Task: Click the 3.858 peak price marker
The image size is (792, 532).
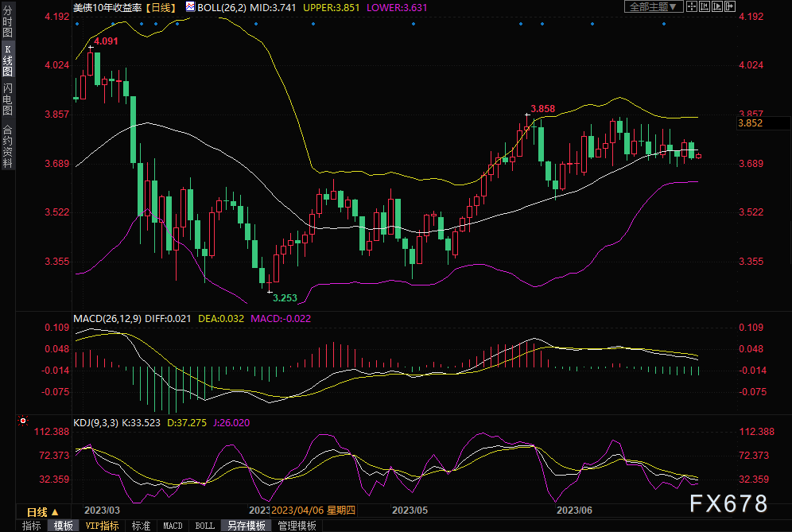Action: [x=542, y=109]
